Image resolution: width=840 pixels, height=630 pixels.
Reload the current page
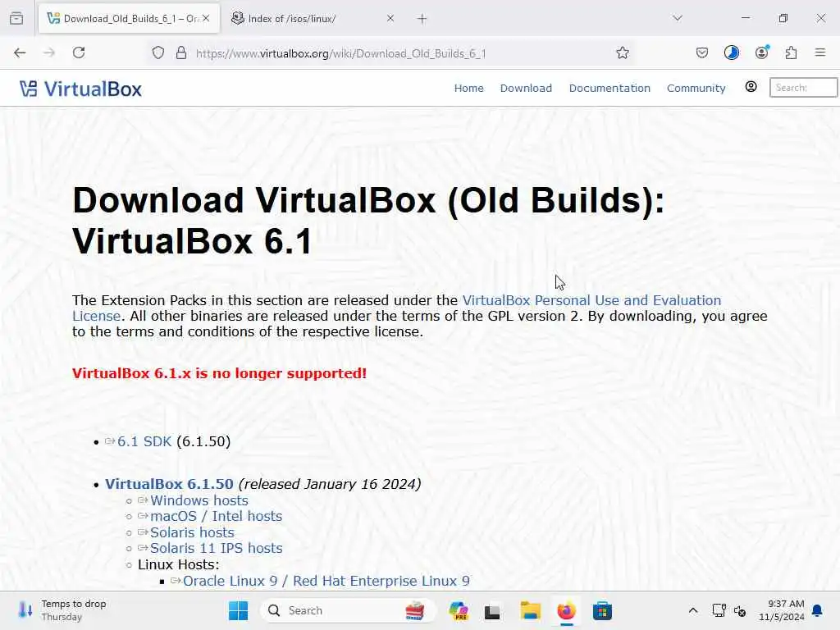tap(79, 52)
